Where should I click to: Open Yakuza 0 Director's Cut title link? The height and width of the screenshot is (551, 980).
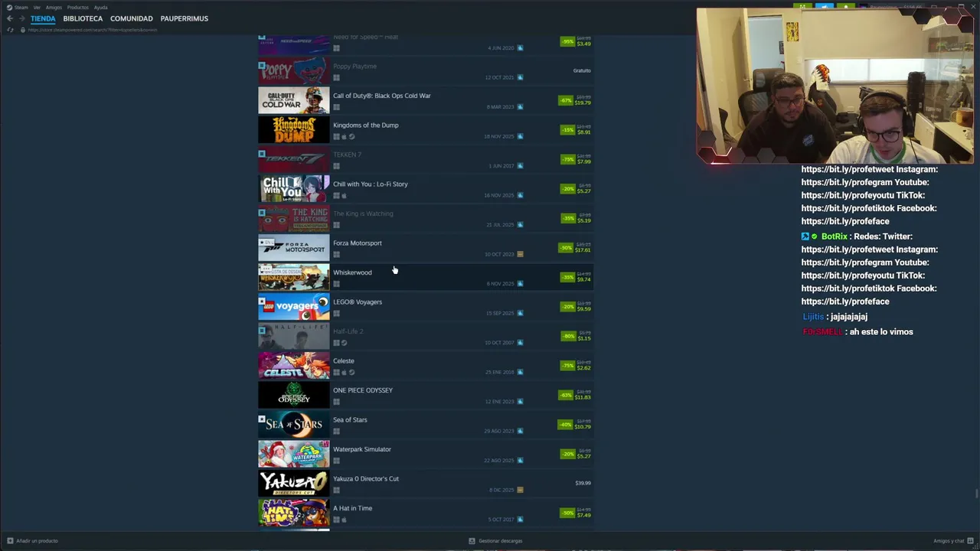366,478
